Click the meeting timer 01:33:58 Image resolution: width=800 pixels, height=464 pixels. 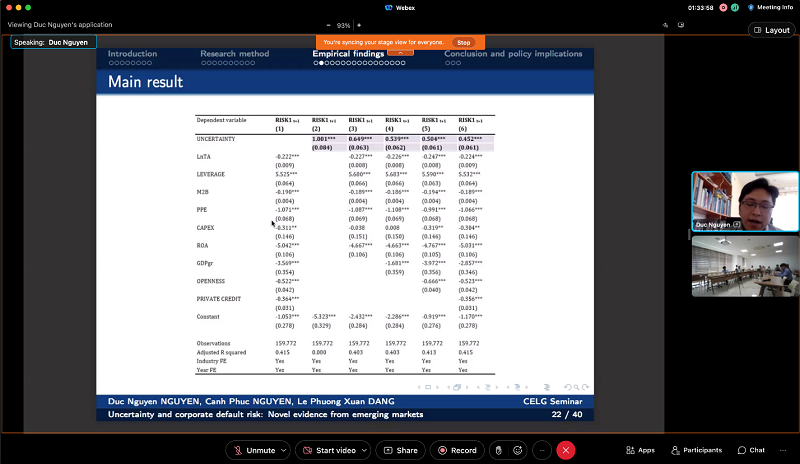[x=700, y=8]
